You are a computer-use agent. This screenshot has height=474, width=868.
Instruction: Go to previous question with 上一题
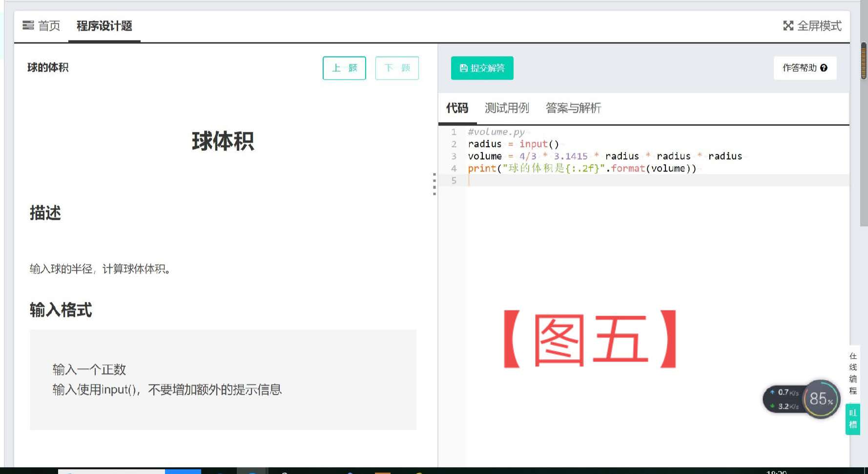(344, 68)
